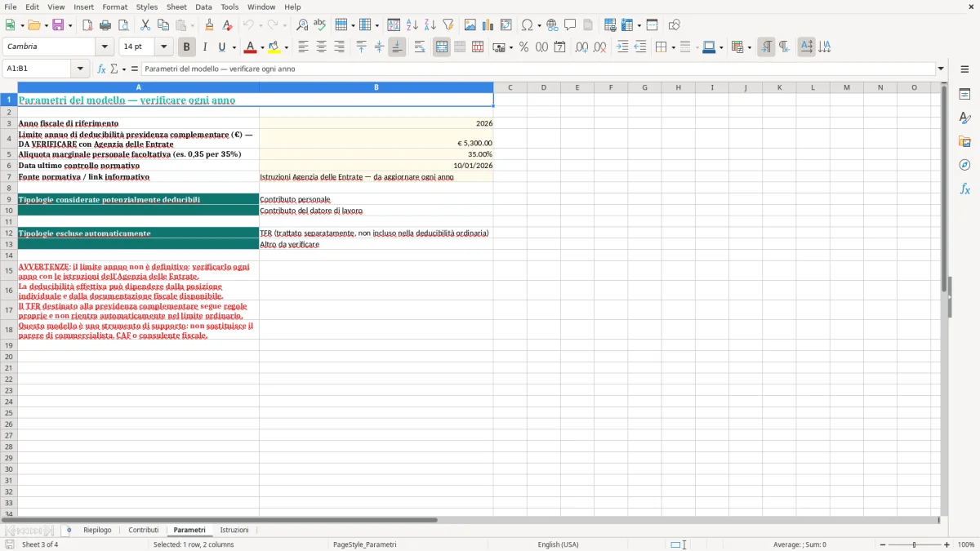Open the Format menu
980x551 pixels.
(x=115, y=7)
